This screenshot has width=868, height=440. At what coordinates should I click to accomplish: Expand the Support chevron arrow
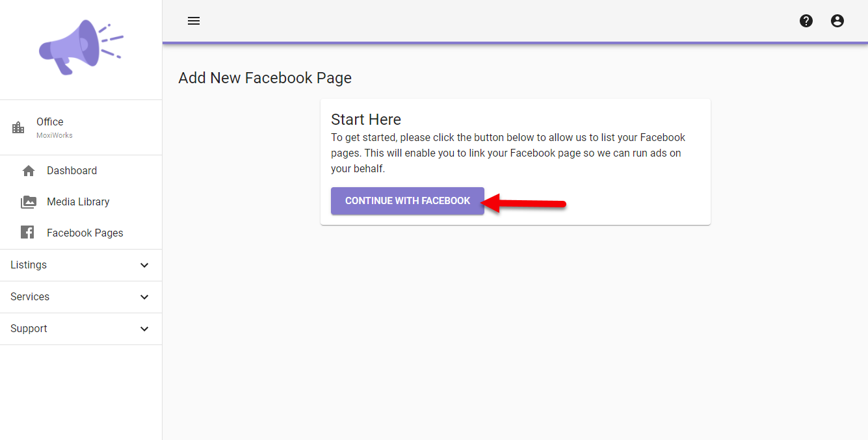pyautogui.click(x=144, y=329)
